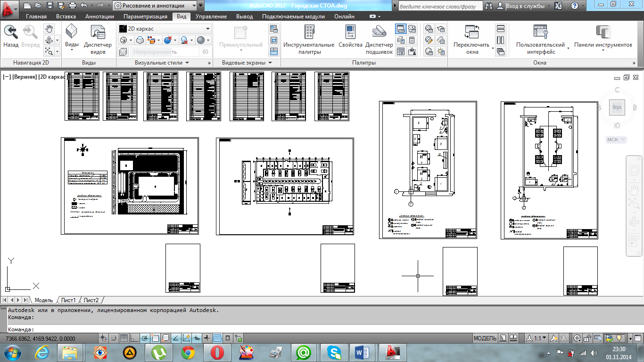
Task: Open the Рисование и аннотации workspace dropdown
Action: tap(155, 6)
